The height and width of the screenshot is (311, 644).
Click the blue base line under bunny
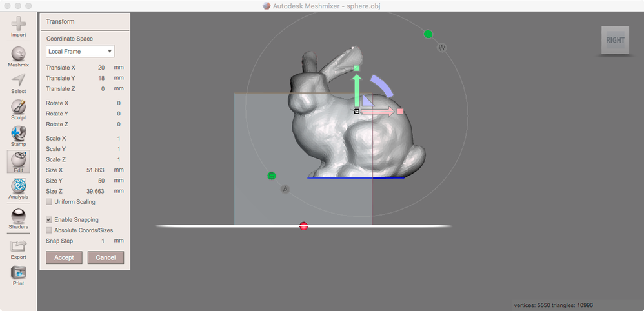tap(356, 178)
